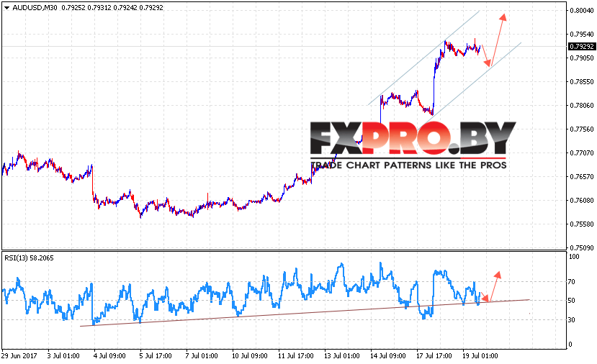Viewport: 597px width, 364px height.
Task: Open the chart menu triangle beside AUDUSD
Action: point(6,8)
